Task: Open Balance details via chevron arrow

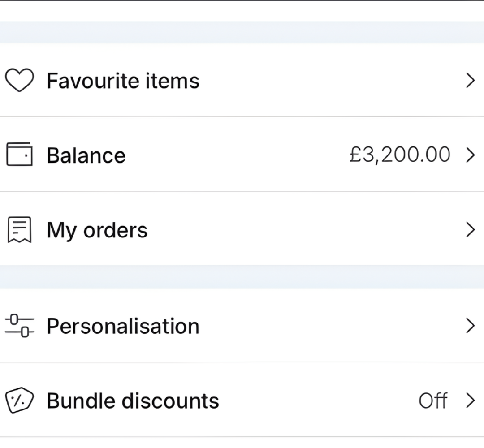Action: (470, 155)
